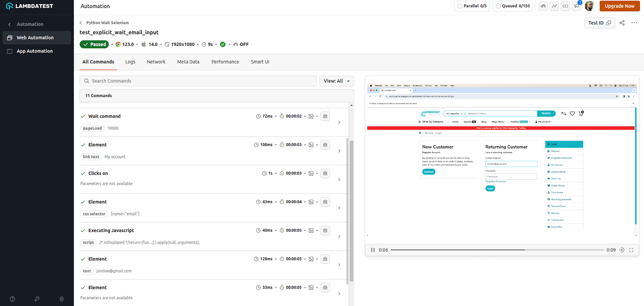The image size is (644, 306).
Task: Click screenshot icon on My account row
Action: (311, 145)
